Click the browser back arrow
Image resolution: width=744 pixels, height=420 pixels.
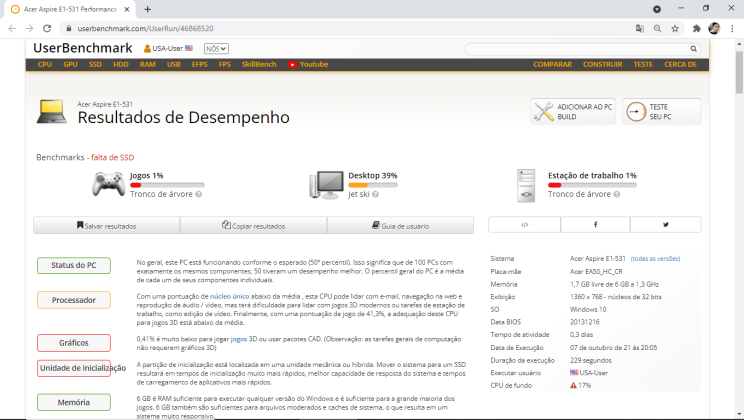(x=12, y=28)
